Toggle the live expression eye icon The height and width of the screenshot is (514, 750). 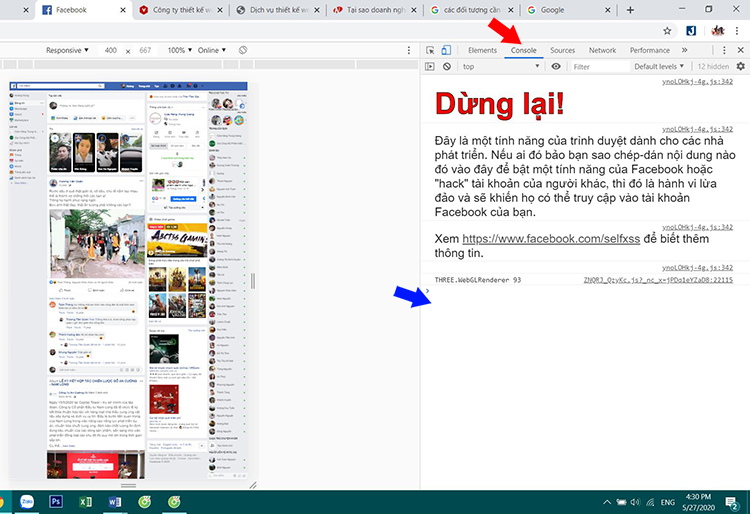click(x=556, y=66)
